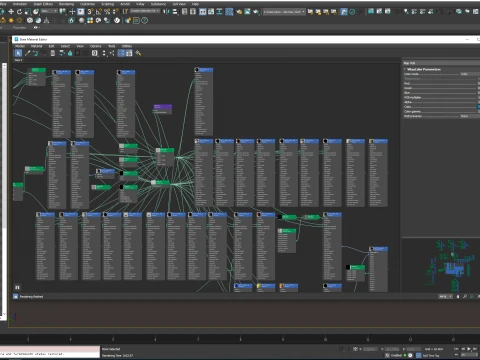Open the render preset dropdown in main toolbar
This screenshot has width=480, height=360.
point(284,12)
